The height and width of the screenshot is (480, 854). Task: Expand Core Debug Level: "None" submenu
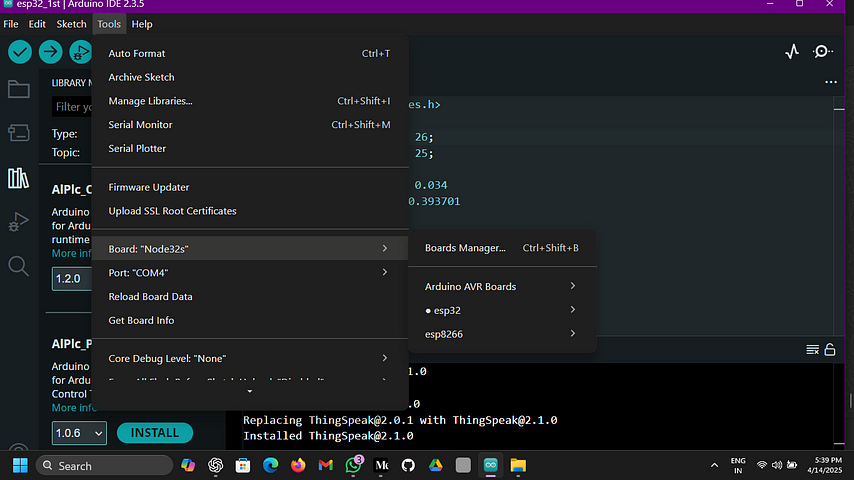[x=250, y=359]
